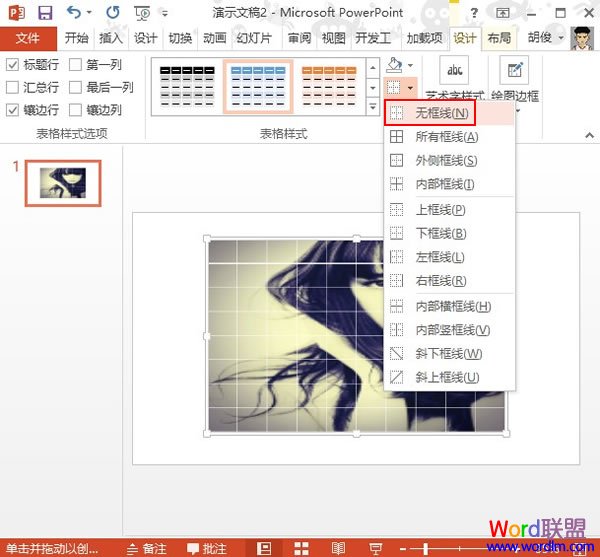Click the Save icon in quick access toolbar
Viewport: 600px width, 557px height.
tap(45, 13)
